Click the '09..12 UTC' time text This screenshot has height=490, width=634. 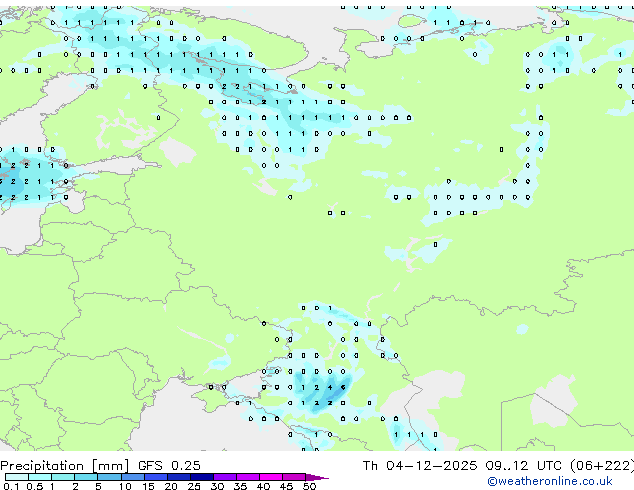click(x=524, y=466)
